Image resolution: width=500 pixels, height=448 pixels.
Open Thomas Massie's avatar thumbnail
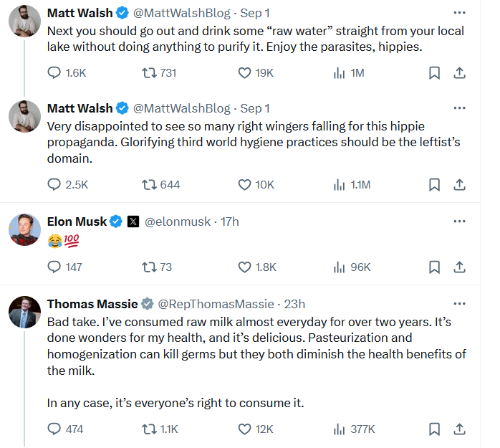click(24, 312)
